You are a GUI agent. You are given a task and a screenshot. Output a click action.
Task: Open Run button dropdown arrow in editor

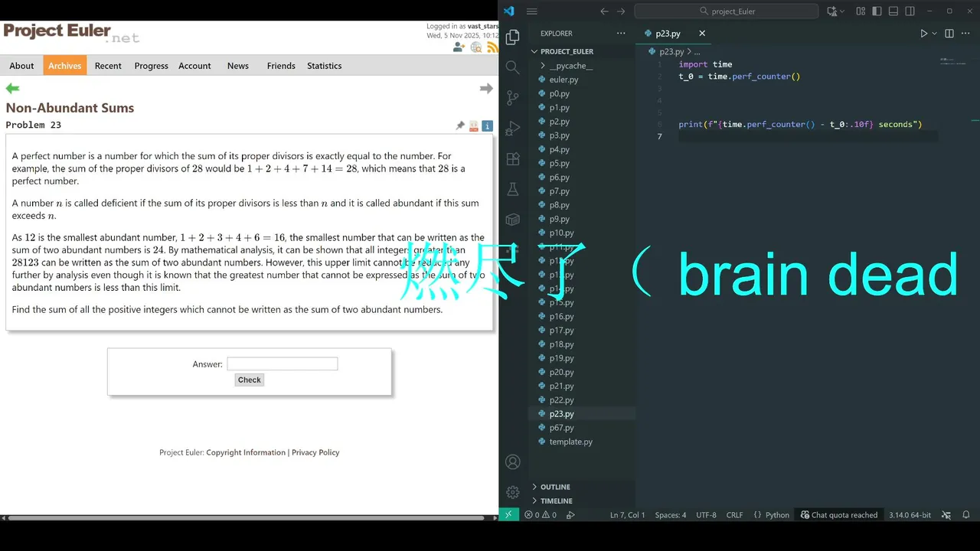[x=934, y=34]
